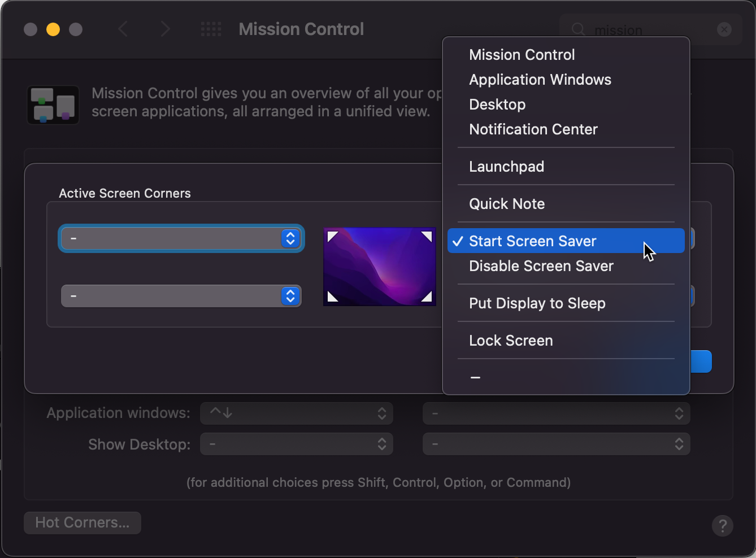
Task: Open the top-left corner action dropdown
Action: (181, 238)
